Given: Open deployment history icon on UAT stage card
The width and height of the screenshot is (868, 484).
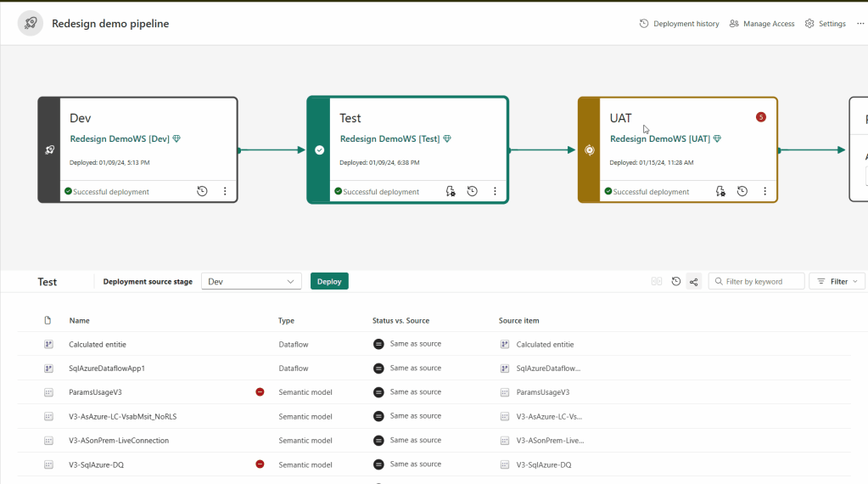Looking at the screenshot, I should 742,192.
